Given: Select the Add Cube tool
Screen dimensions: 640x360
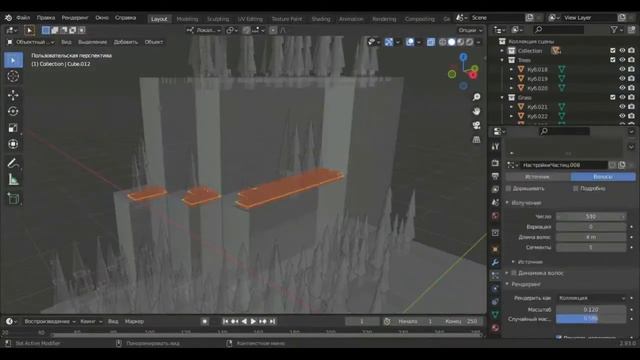Looking at the screenshot, I should [x=13, y=199].
